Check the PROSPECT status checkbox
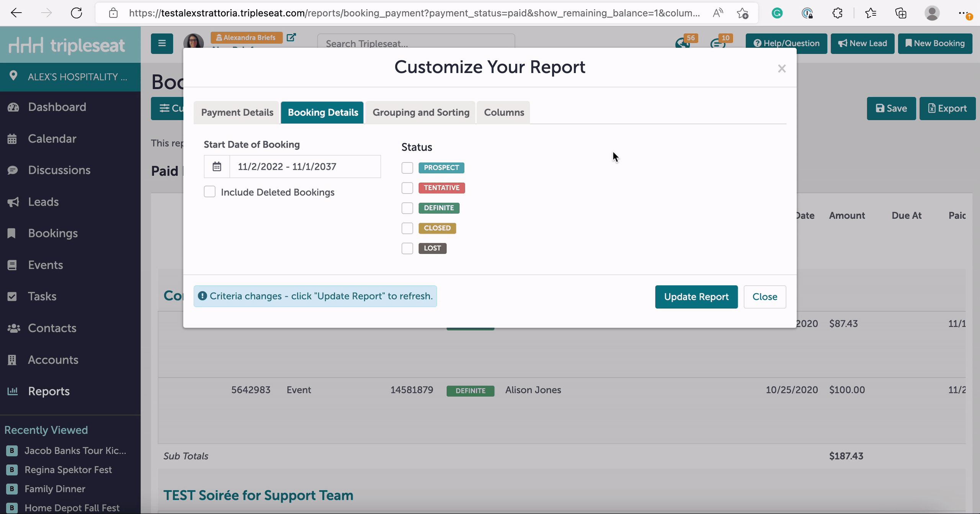 click(x=407, y=168)
